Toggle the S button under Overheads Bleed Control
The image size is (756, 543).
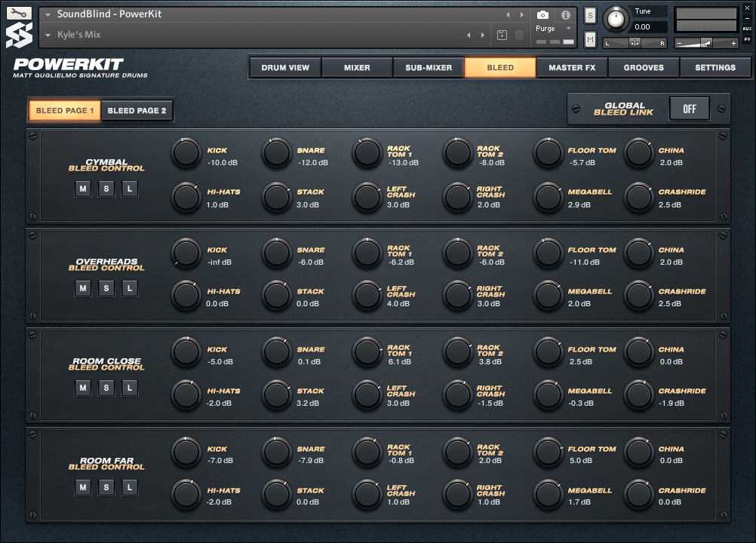106,288
